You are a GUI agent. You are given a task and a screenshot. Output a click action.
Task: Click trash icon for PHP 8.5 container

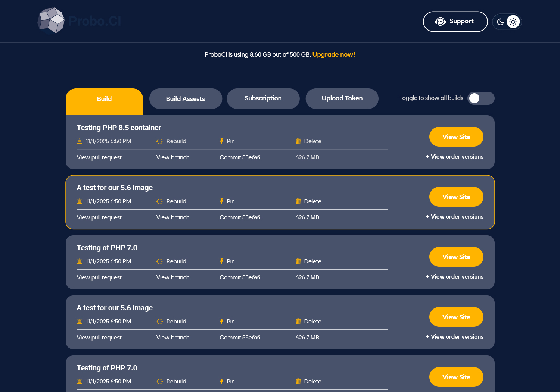click(298, 141)
